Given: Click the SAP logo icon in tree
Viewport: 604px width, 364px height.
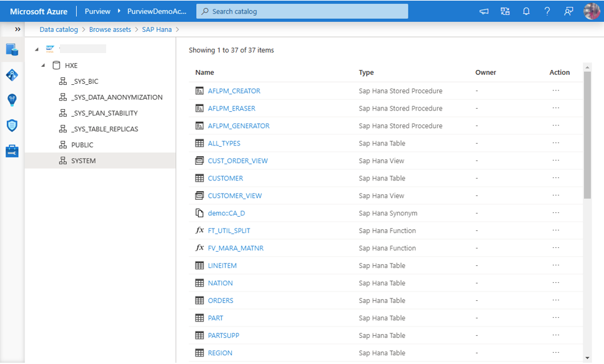Looking at the screenshot, I should coord(50,49).
